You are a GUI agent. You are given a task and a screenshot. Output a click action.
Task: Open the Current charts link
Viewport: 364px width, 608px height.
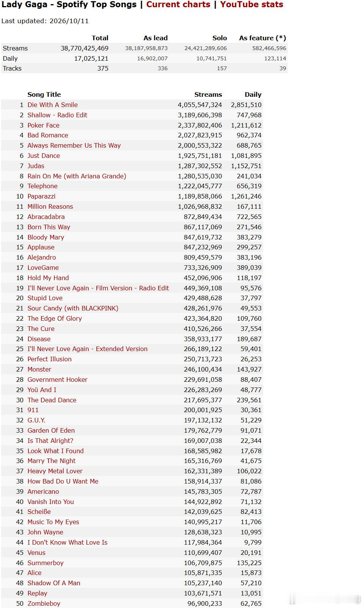point(178,5)
